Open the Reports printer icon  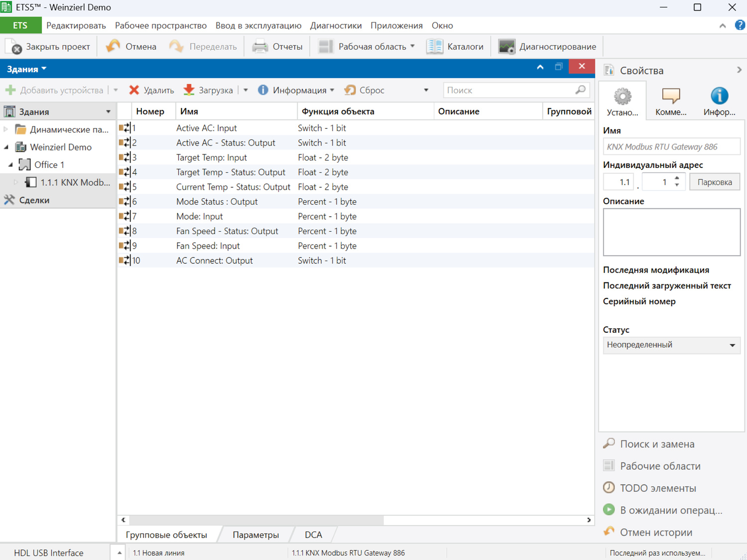click(260, 47)
